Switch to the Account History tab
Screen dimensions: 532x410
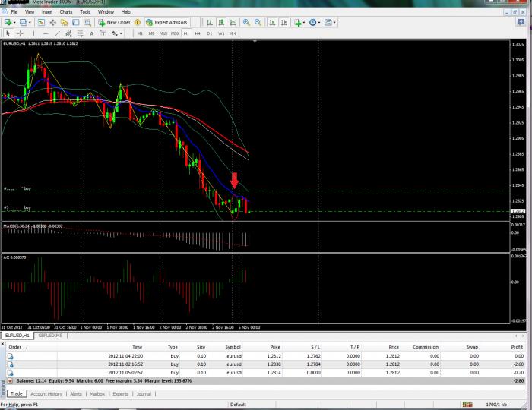click(46, 394)
